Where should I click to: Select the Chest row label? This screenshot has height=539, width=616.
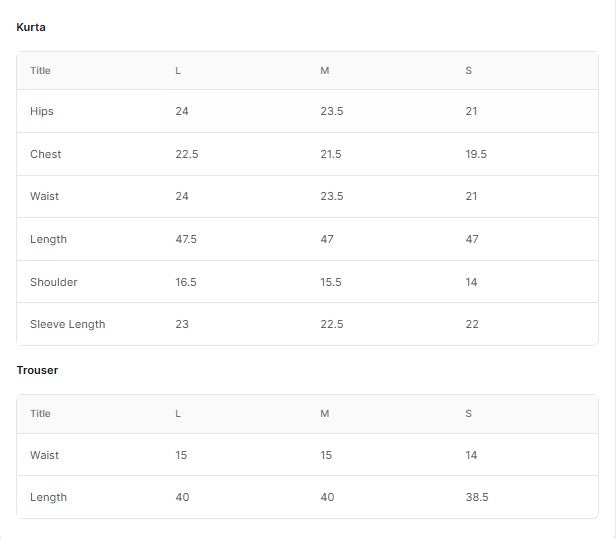[x=45, y=154]
